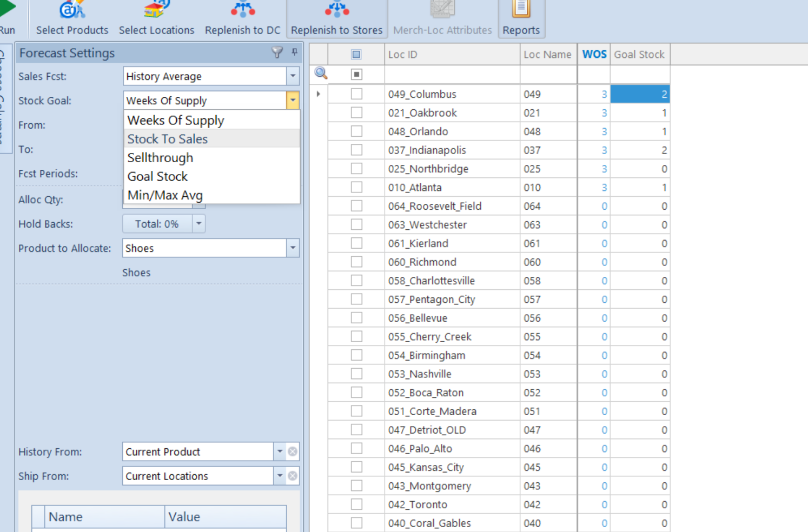Select the Min/Max Avg option
808x532 pixels.
click(x=165, y=195)
